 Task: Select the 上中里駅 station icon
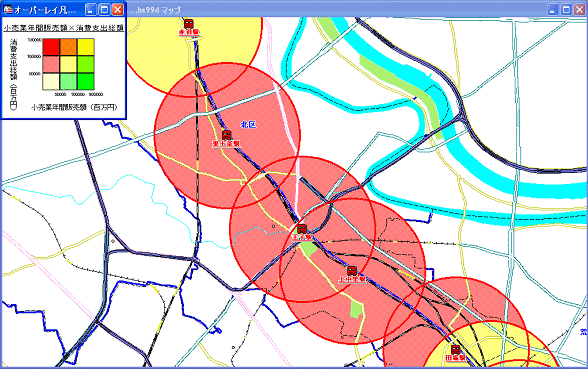[x=352, y=271]
